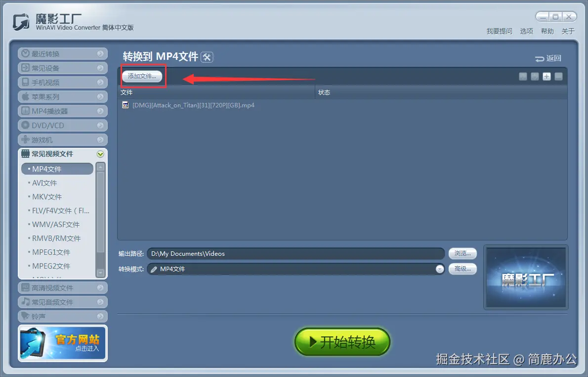Open 关于 menu
This screenshot has width=588, height=377.
[x=568, y=31]
